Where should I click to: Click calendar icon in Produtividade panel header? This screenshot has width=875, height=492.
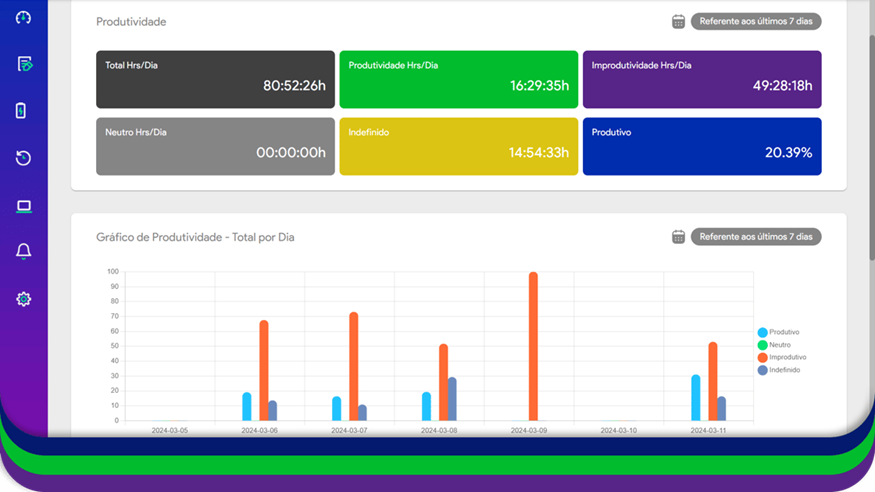[x=678, y=21]
